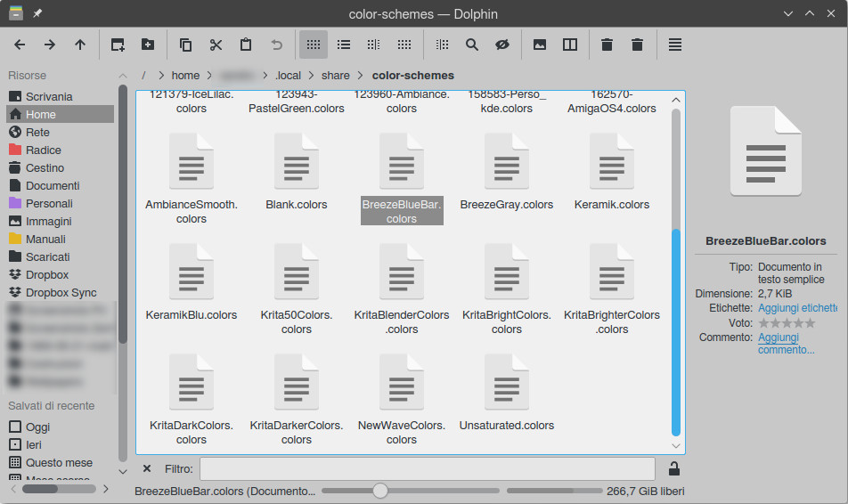The image size is (848, 504).
Task: Select the Keramik.colors file
Action: [612, 172]
